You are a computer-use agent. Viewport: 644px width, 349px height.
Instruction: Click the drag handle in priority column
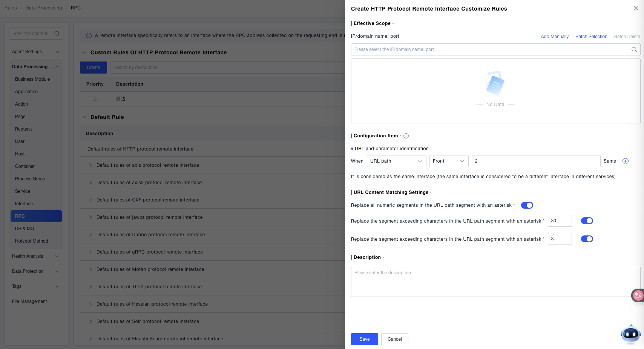tap(95, 99)
